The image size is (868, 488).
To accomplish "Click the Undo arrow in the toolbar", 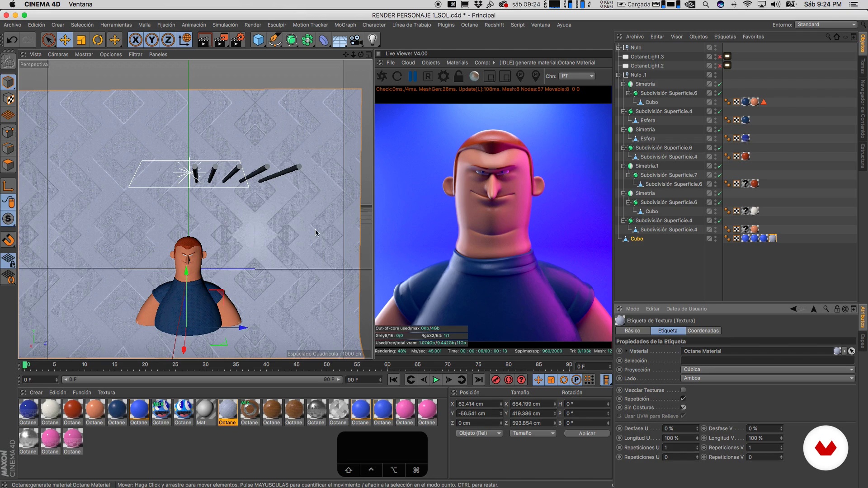I will click(x=12, y=40).
